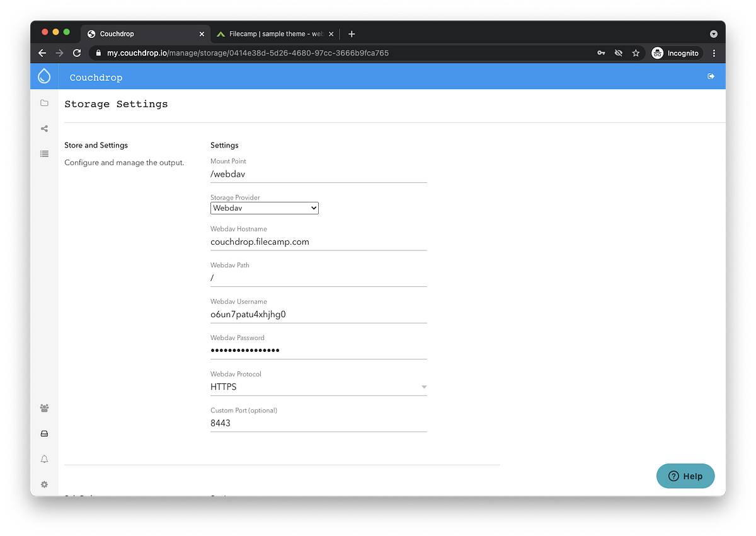Open the Storage Provider dropdown

click(264, 207)
